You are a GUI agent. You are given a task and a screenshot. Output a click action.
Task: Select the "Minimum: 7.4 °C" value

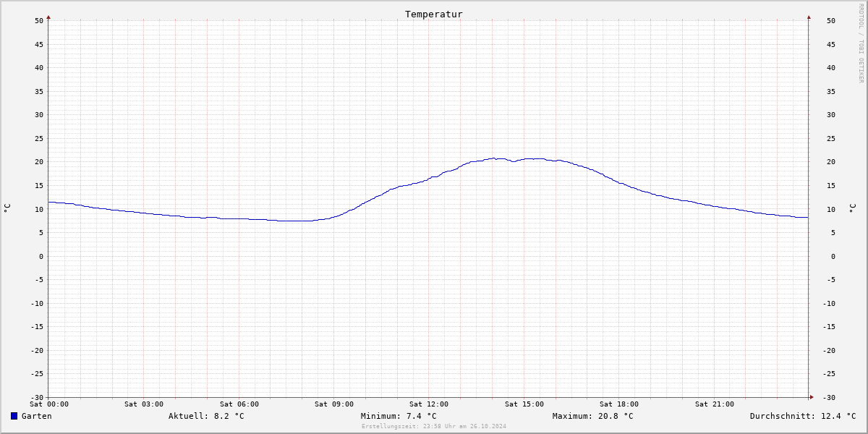click(399, 416)
